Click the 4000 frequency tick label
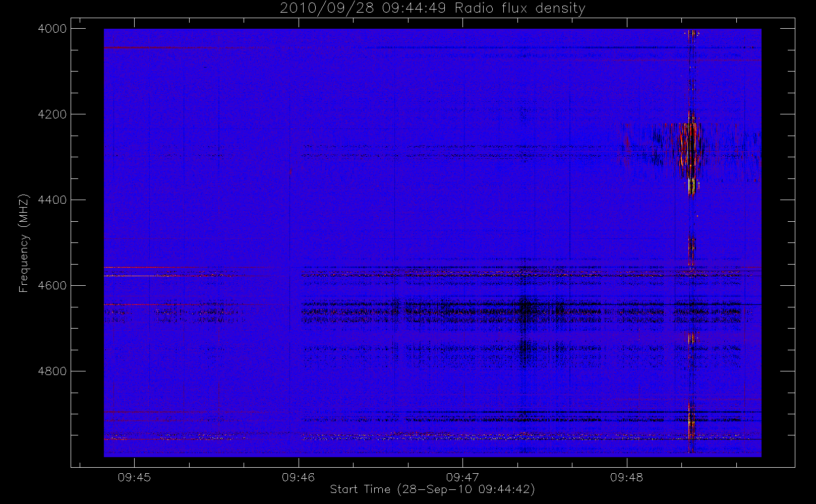816x504 pixels. tap(52, 29)
